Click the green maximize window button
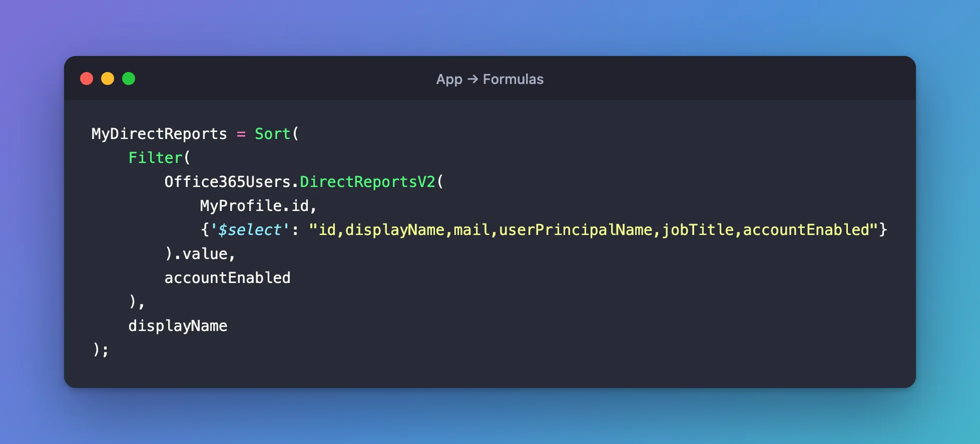This screenshot has width=980, height=444. coord(129,78)
